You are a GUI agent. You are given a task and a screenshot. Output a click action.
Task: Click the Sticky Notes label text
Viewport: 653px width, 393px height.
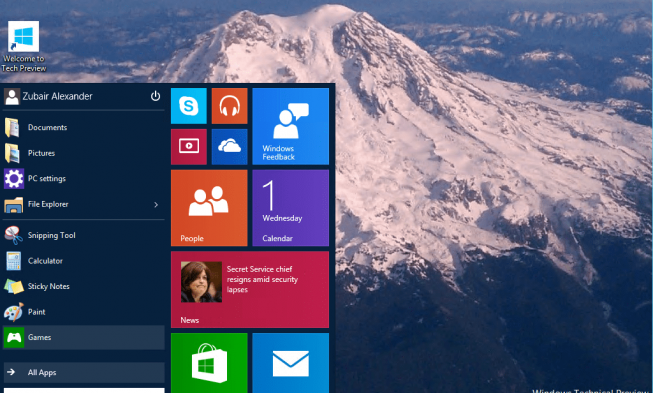click(48, 286)
